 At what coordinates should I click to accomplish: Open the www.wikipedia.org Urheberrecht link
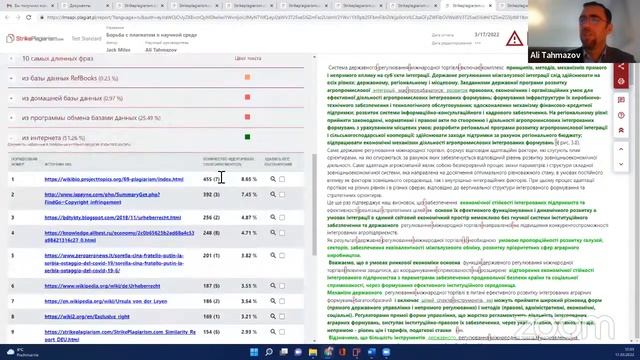[x=102, y=286]
